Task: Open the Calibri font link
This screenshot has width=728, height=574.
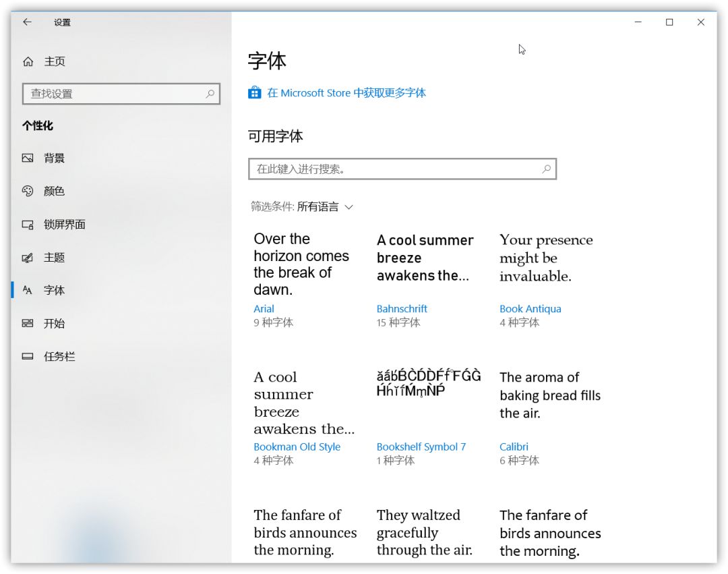Action: 514,447
